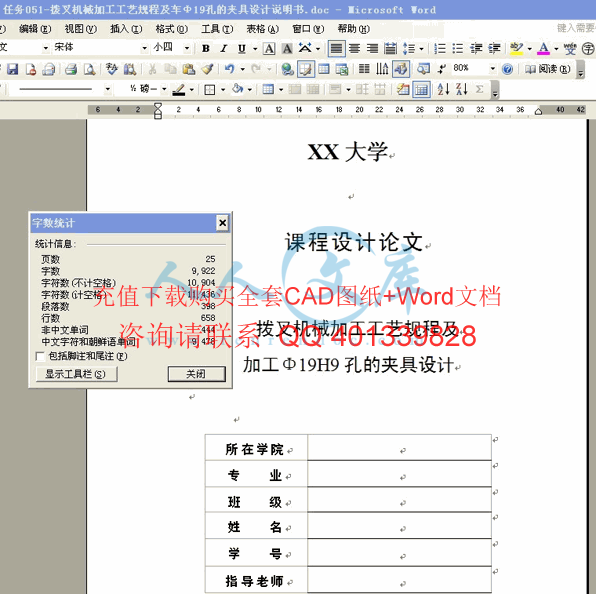Click the 显示工具栏(S) button
Image resolution: width=596 pixels, height=594 pixels.
coord(76,374)
